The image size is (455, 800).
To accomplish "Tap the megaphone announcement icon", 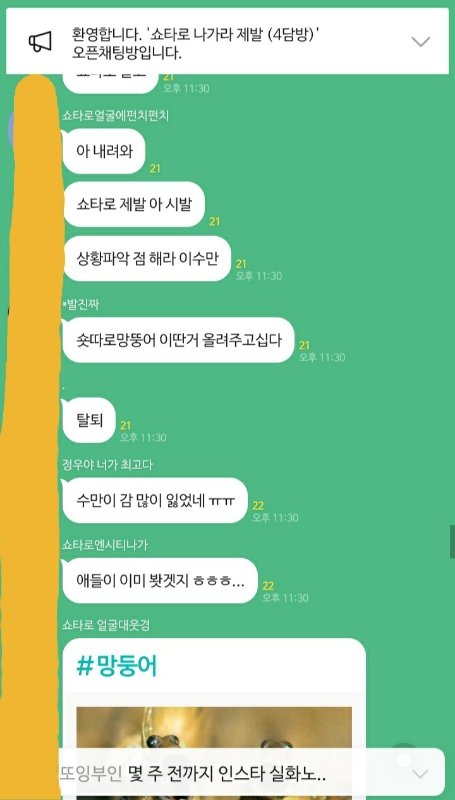I will [40, 42].
